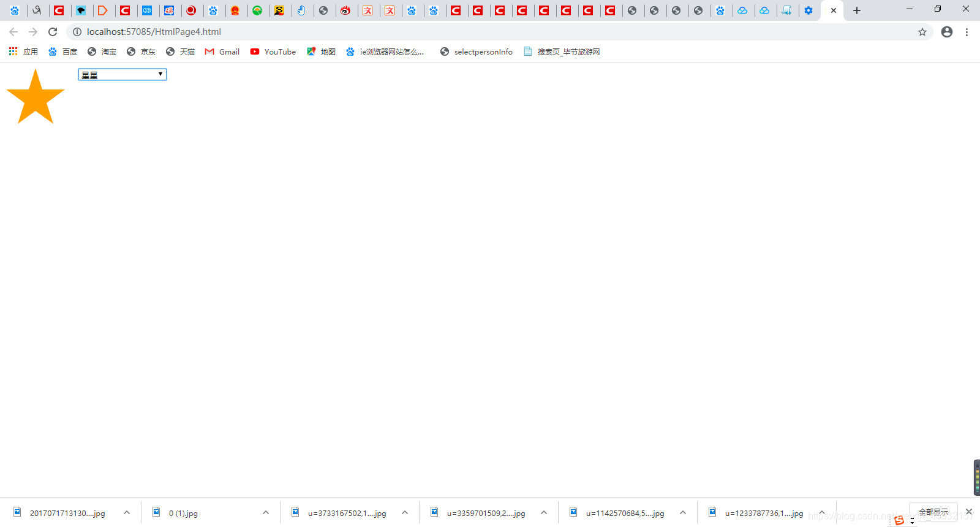Image resolution: width=980 pixels, height=527 pixels.
Task: Open the Gmail bookmark
Action: tap(222, 51)
